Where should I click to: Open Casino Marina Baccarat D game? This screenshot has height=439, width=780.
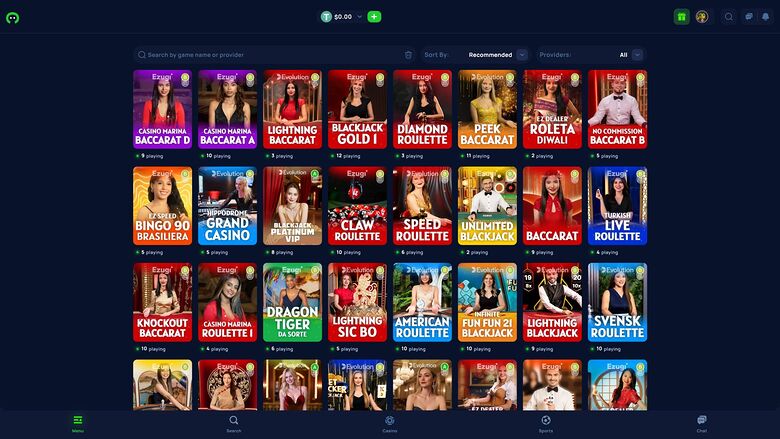163,109
